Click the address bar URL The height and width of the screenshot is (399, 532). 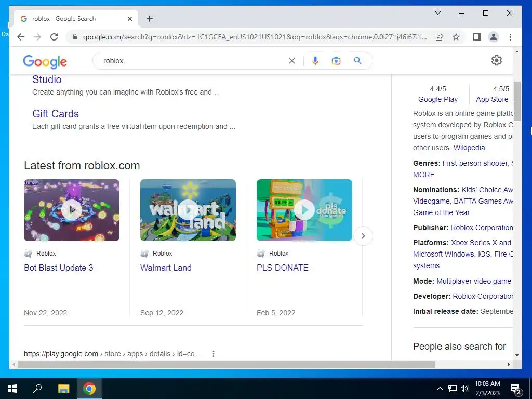[x=255, y=37]
